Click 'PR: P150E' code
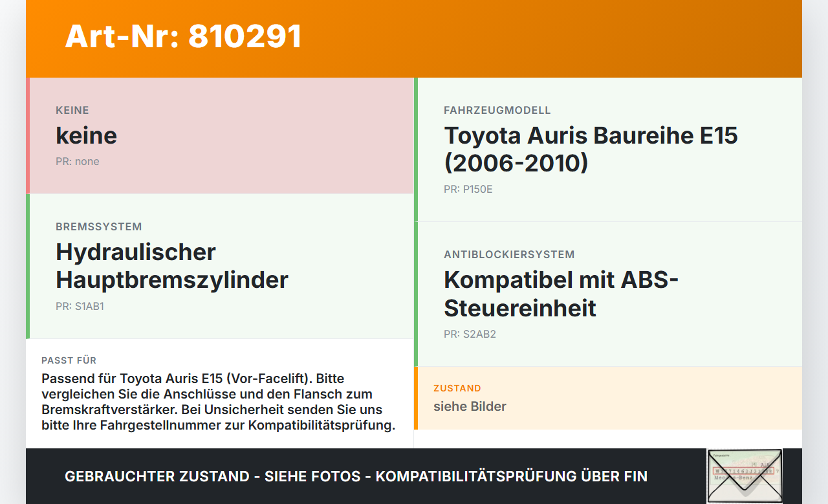Image resolution: width=828 pixels, height=504 pixels. click(x=468, y=190)
